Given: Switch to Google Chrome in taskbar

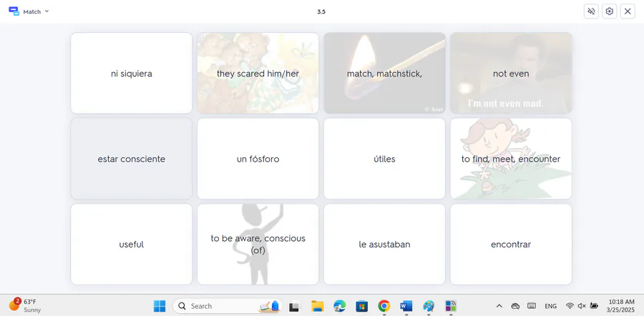Looking at the screenshot, I should coord(384,306).
